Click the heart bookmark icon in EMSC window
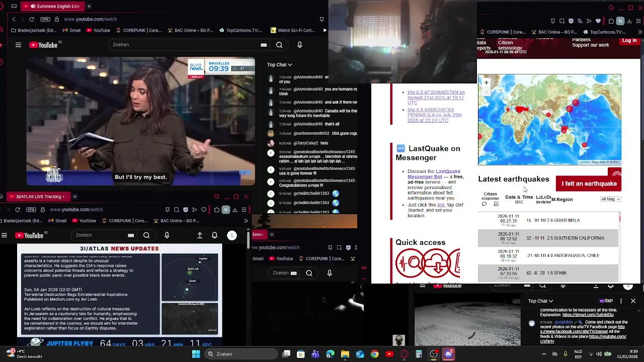Screen dimensions: 644x362 [598, 21]
